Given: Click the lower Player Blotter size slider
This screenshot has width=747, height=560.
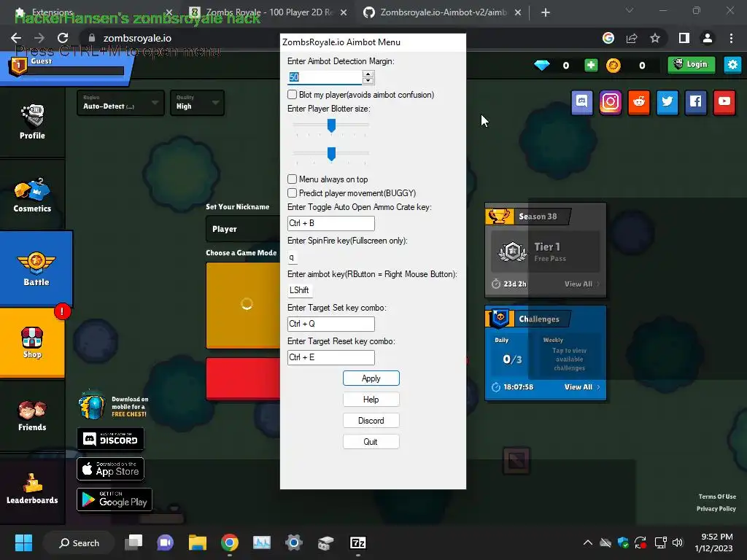Looking at the screenshot, I should tap(331, 154).
